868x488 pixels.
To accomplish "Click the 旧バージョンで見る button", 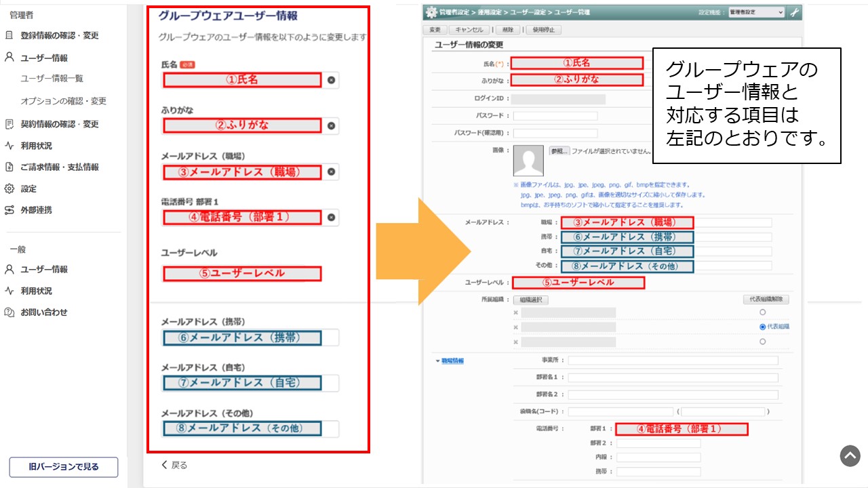I will pyautogui.click(x=63, y=467).
